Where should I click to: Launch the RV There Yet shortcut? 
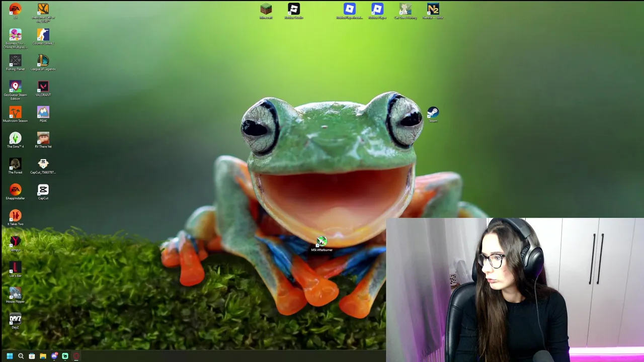pyautogui.click(x=43, y=138)
